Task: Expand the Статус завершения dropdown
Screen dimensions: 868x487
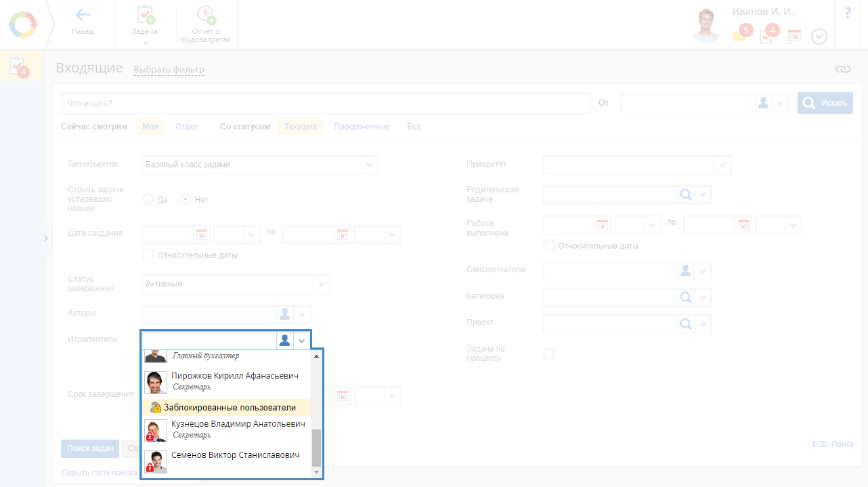Action: click(322, 284)
